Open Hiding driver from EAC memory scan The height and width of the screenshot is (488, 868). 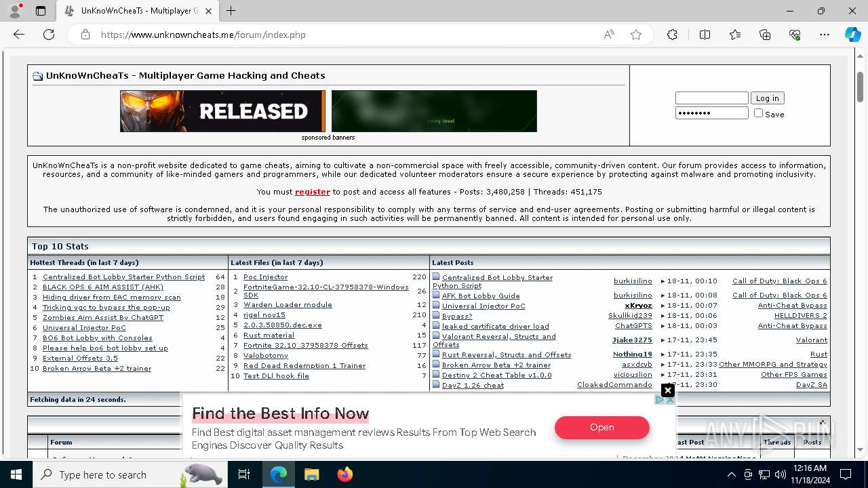[112, 297]
